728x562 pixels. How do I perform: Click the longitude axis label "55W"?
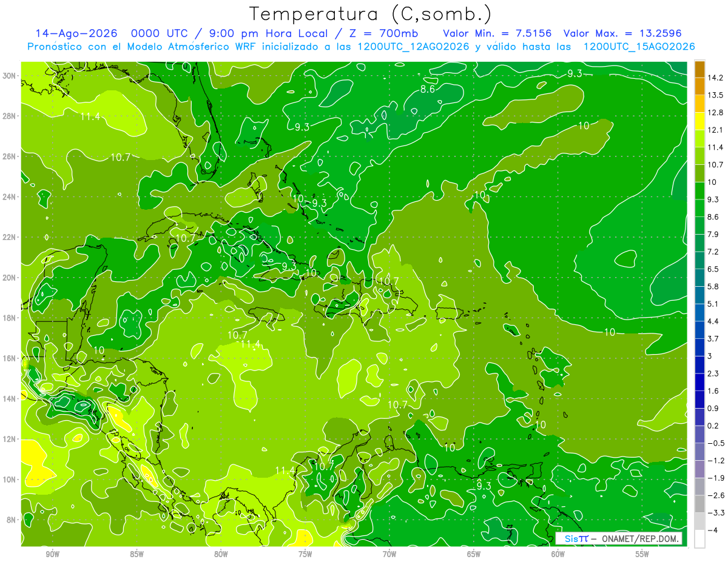[x=642, y=554]
